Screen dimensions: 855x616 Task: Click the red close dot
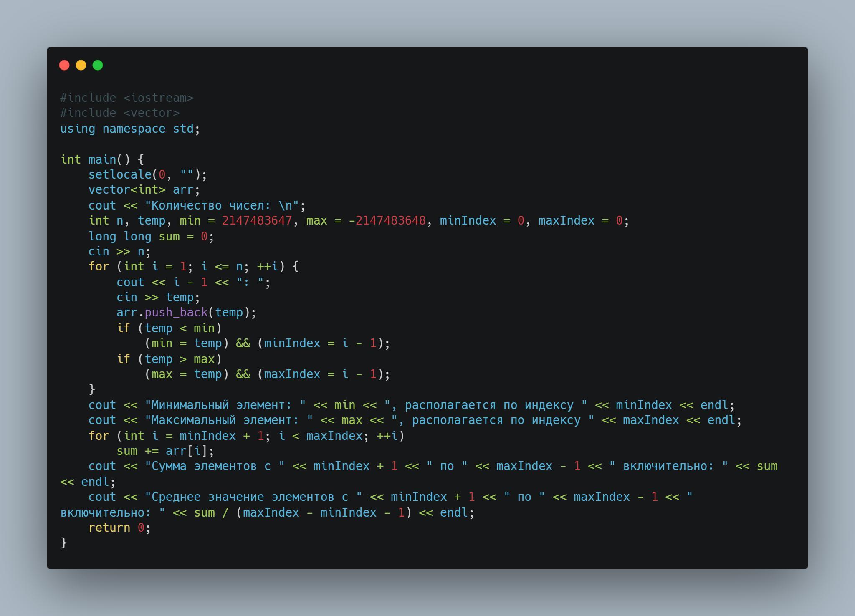point(64,65)
